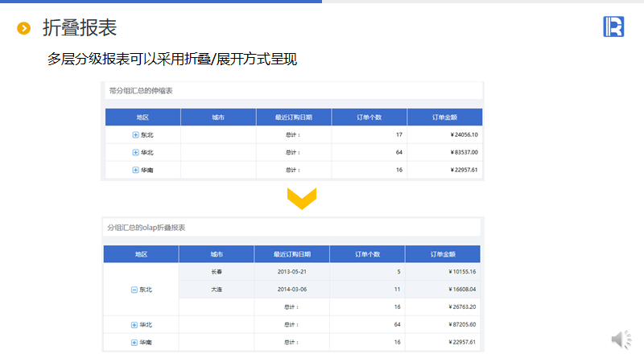This screenshot has width=644, height=362.
Task: Expand 华南 row in the lower table
Action: point(134,343)
